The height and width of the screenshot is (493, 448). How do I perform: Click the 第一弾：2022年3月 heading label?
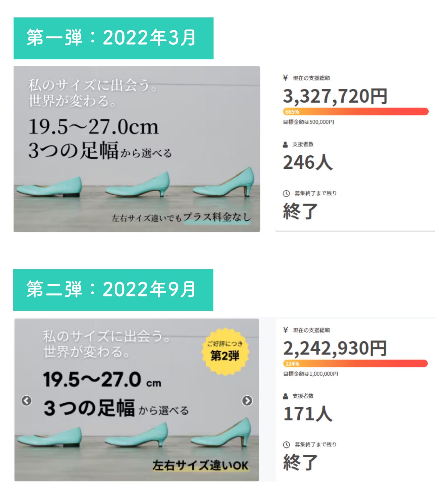(113, 38)
